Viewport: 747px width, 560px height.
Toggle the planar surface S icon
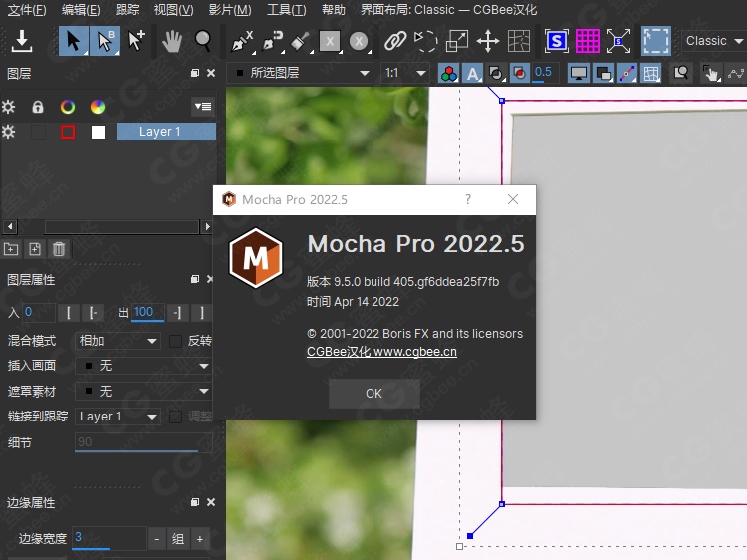(x=556, y=41)
